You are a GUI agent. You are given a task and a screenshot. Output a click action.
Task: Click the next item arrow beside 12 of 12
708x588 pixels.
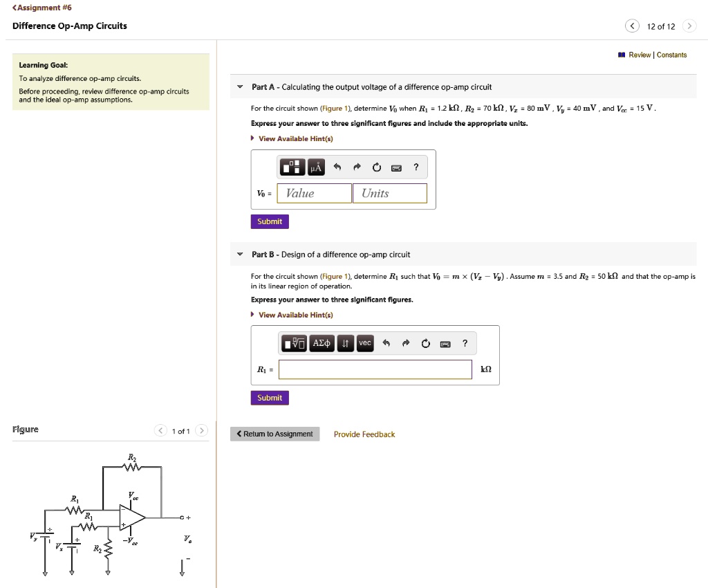point(689,25)
